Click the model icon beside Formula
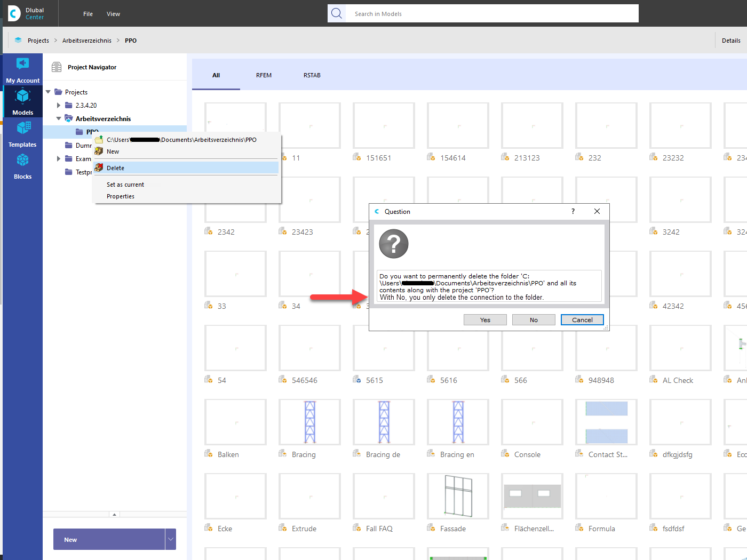747x560 pixels. coord(579,528)
